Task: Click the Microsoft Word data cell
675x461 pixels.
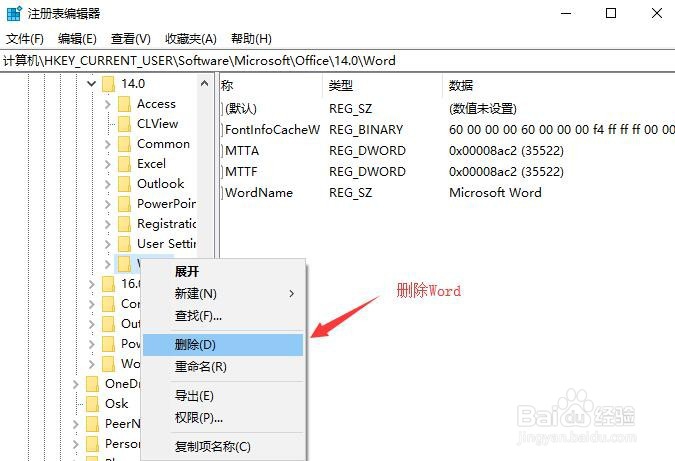Action: [495, 193]
